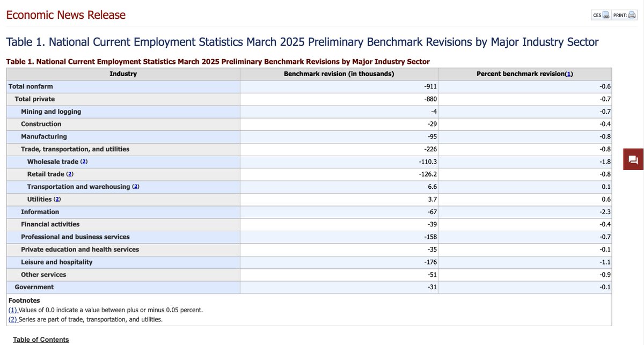Screen dimensions: 644x345
Task: Select the Mining and logging row label
Action: [51, 112]
